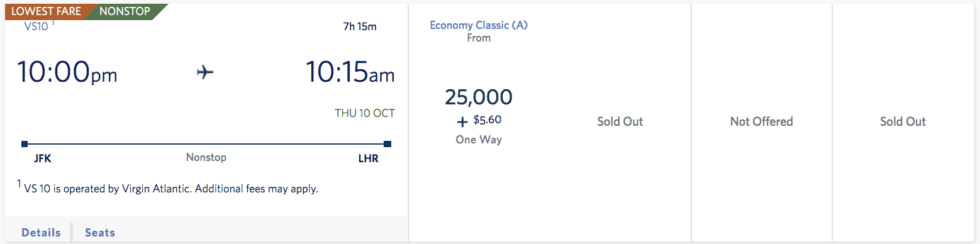Click the airplane icon between flight times
Screen dimensions: 980x244
[x=205, y=73]
